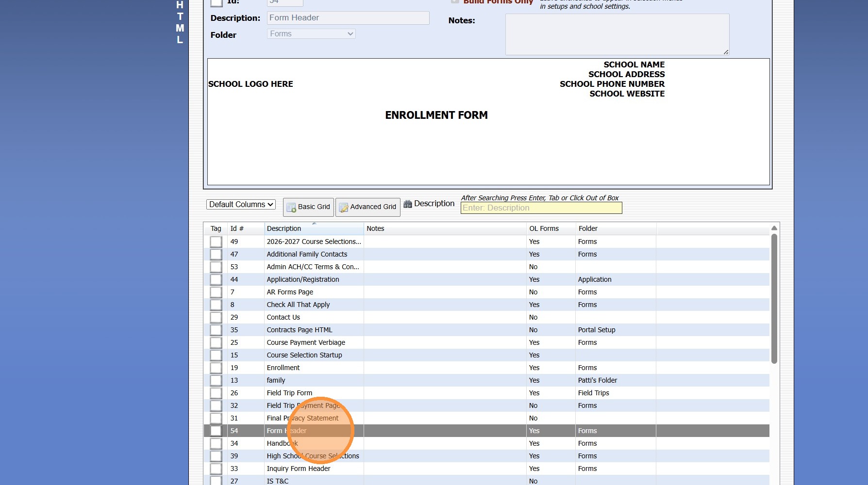The width and height of the screenshot is (868, 485).
Task: Select the Inquiry Form Header row
Action: tap(486, 469)
